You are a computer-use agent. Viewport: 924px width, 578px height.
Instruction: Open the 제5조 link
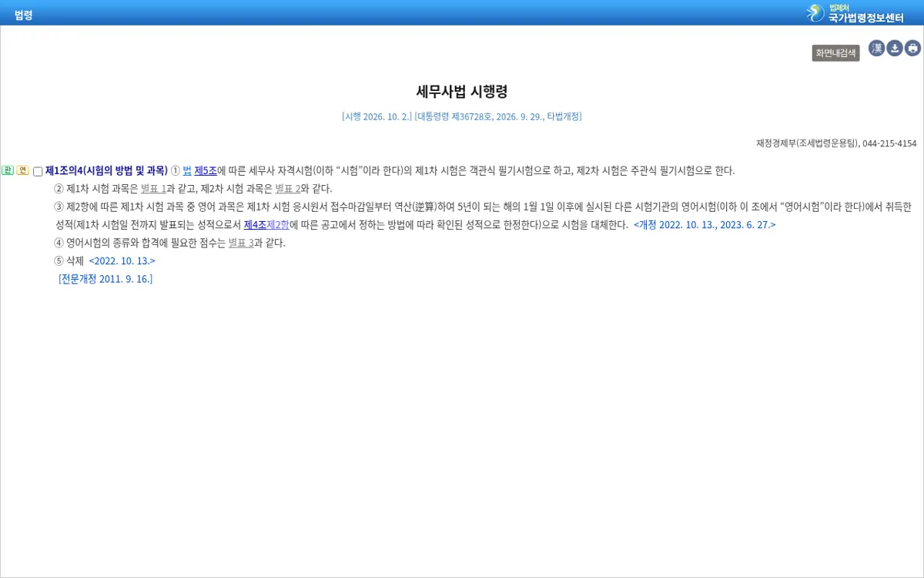[206, 170]
